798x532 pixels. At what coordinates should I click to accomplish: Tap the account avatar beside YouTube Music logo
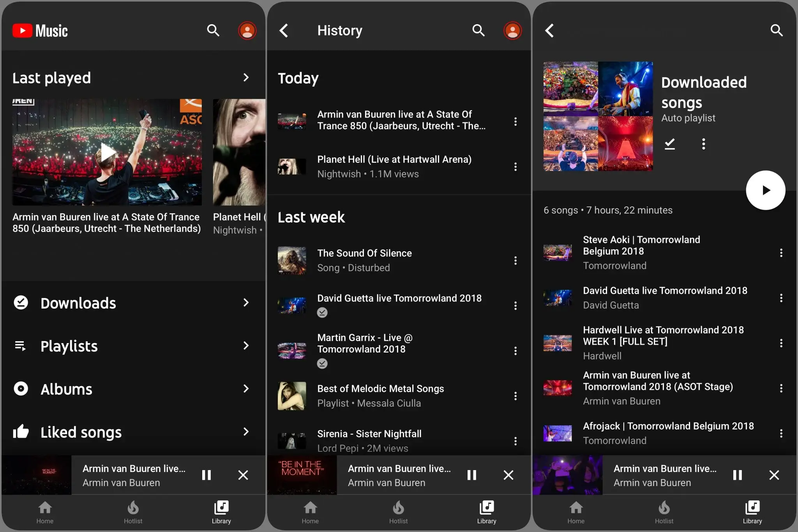coord(247,30)
